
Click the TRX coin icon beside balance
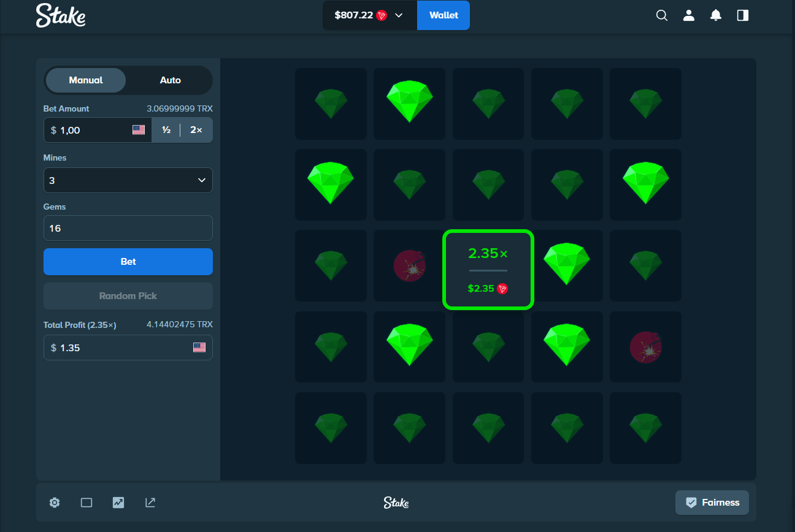tap(382, 15)
